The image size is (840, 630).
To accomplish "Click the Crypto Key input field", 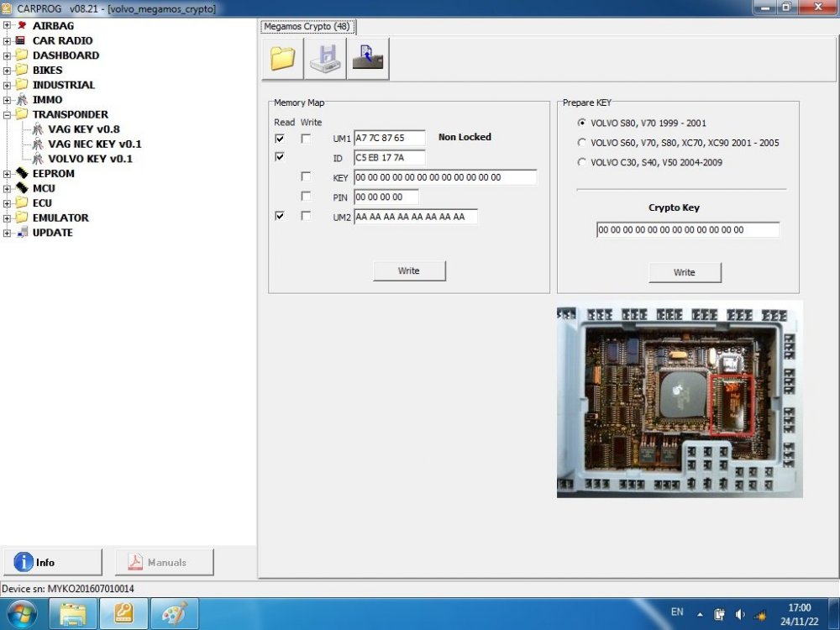I will (x=688, y=230).
